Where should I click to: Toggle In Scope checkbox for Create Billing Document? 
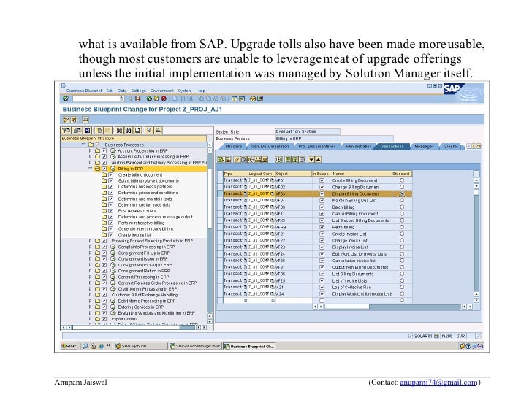pos(322,180)
